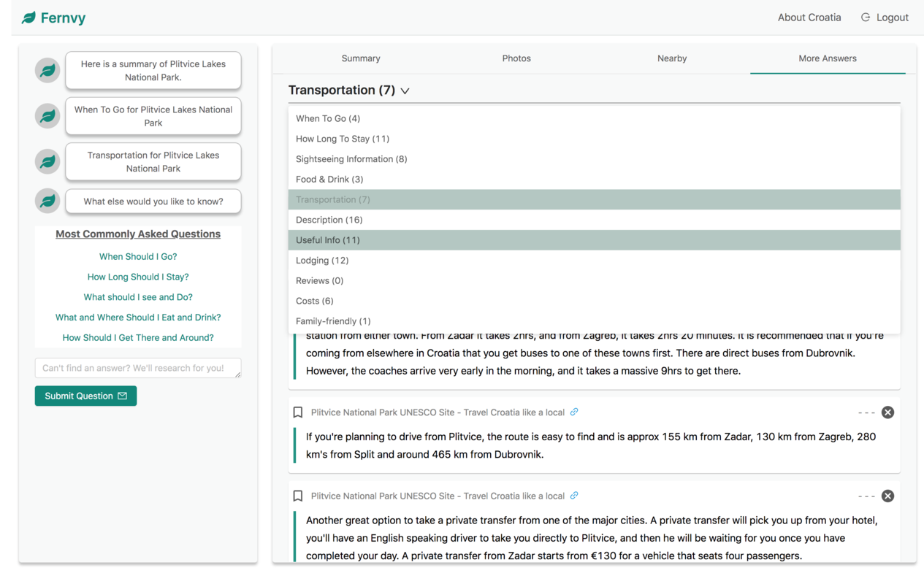Click the How Should I Get There and Around? link
The height and width of the screenshot is (584, 924).
138,337
